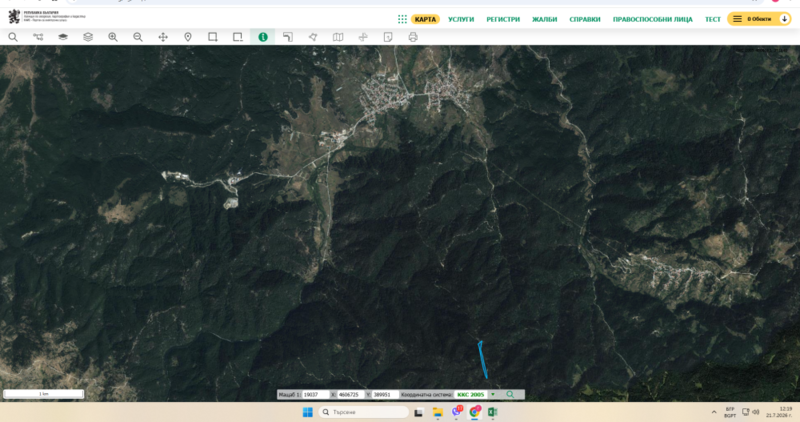Open the outlined layers stack icon

(x=88, y=37)
